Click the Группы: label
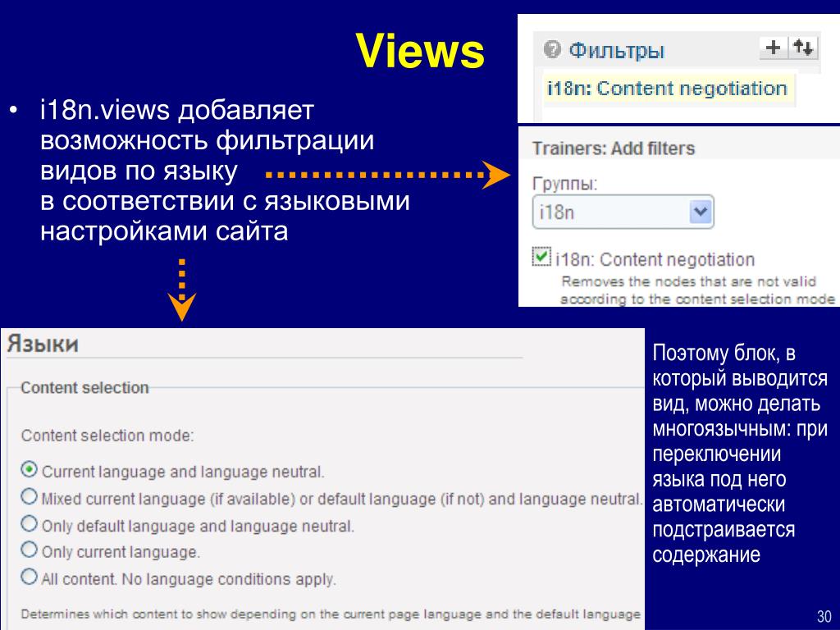840x630 pixels. click(x=564, y=184)
